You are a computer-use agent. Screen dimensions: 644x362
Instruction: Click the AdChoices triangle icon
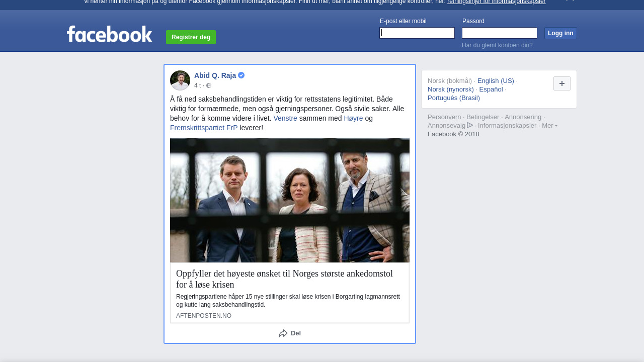470,125
